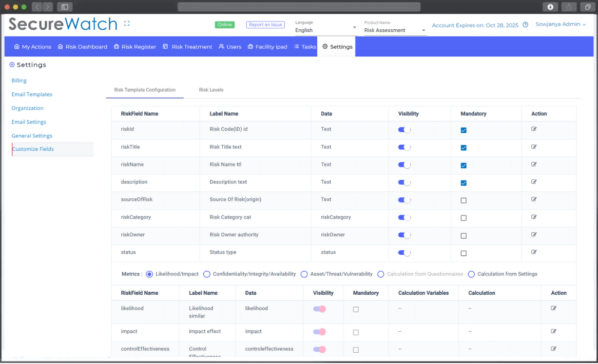Image resolution: width=598 pixels, height=364 pixels.
Task: Edit the riskTitle field via its pencil icon
Action: (x=534, y=147)
